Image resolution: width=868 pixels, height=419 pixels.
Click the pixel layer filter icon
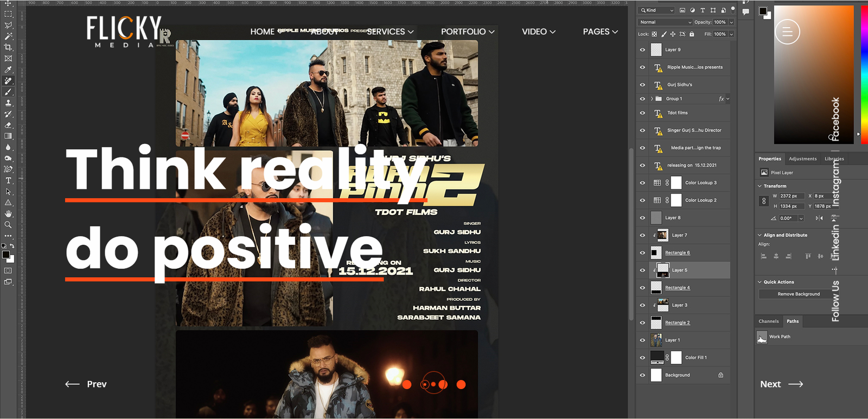[682, 10]
